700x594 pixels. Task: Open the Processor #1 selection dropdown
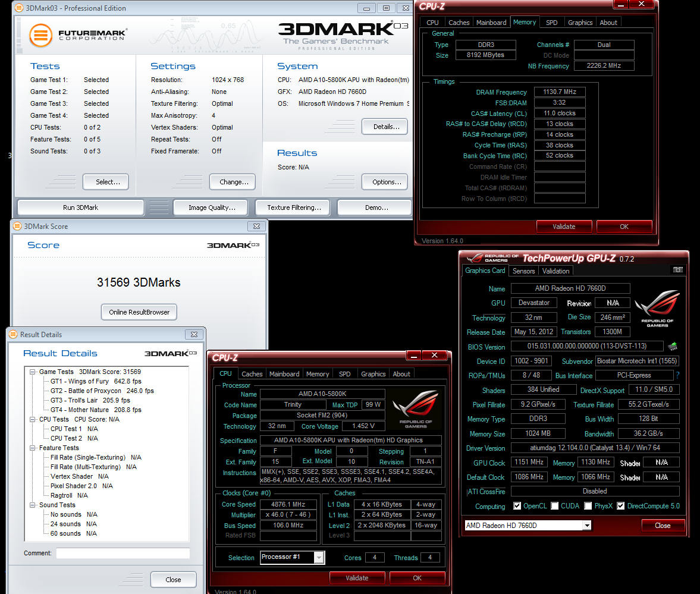click(x=319, y=557)
